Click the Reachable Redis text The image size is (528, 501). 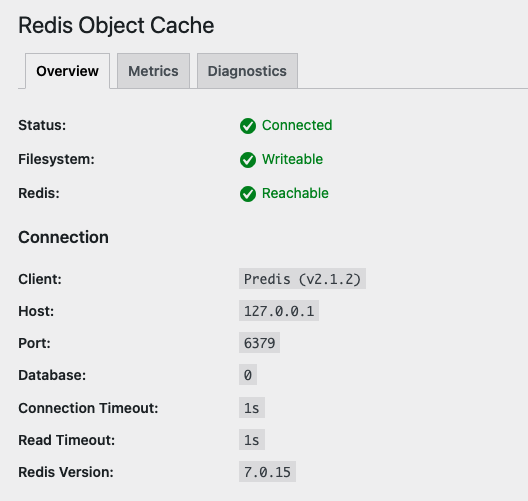(x=295, y=193)
